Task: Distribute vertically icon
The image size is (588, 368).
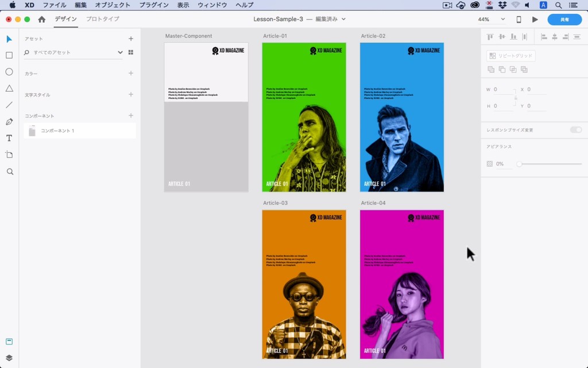Action: (x=577, y=37)
